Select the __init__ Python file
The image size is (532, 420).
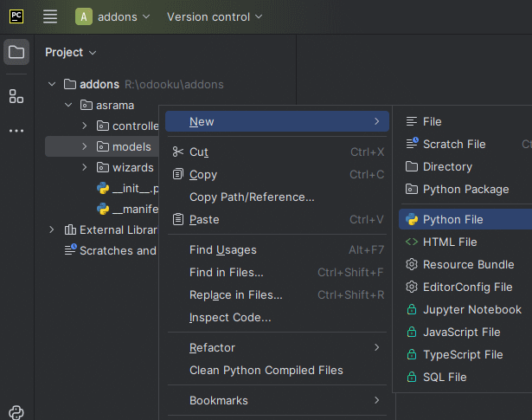[x=127, y=189]
